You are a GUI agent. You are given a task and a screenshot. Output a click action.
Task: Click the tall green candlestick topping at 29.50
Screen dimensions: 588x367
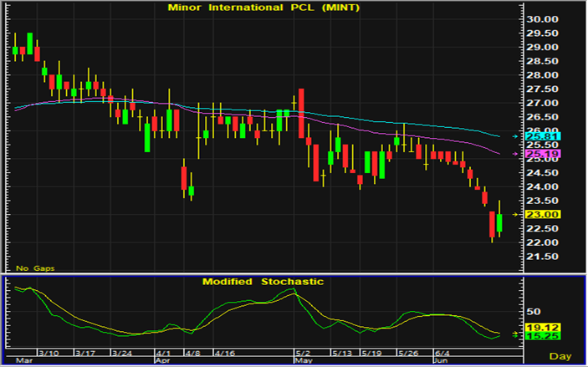[29, 43]
